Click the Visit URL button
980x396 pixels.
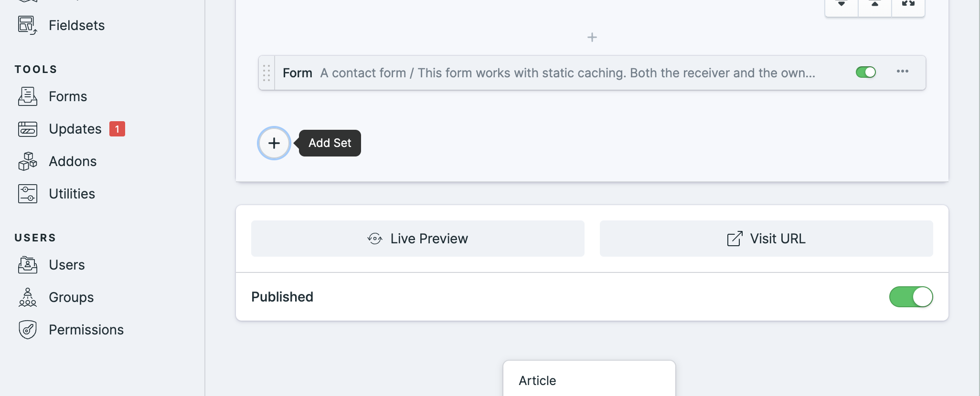coord(767,239)
